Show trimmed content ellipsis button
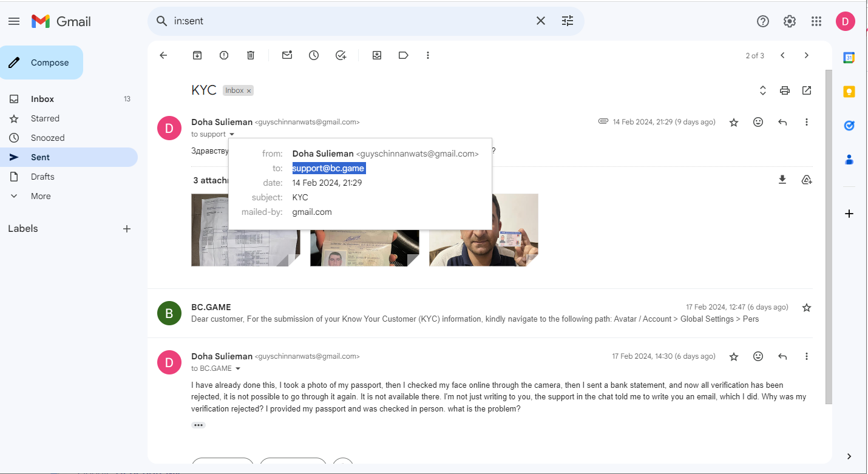Screen dimensions: 868x474 (x=198, y=425)
